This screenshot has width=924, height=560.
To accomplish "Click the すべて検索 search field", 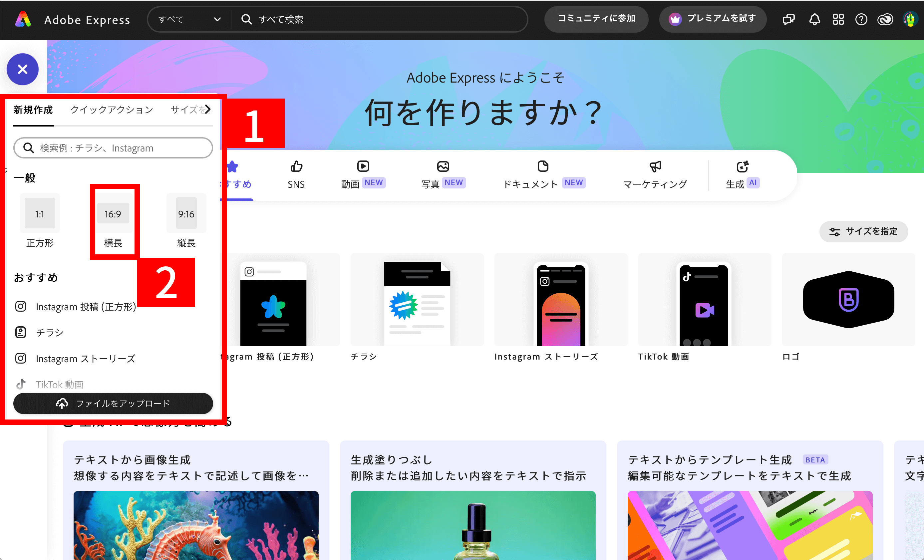I will pos(379,19).
